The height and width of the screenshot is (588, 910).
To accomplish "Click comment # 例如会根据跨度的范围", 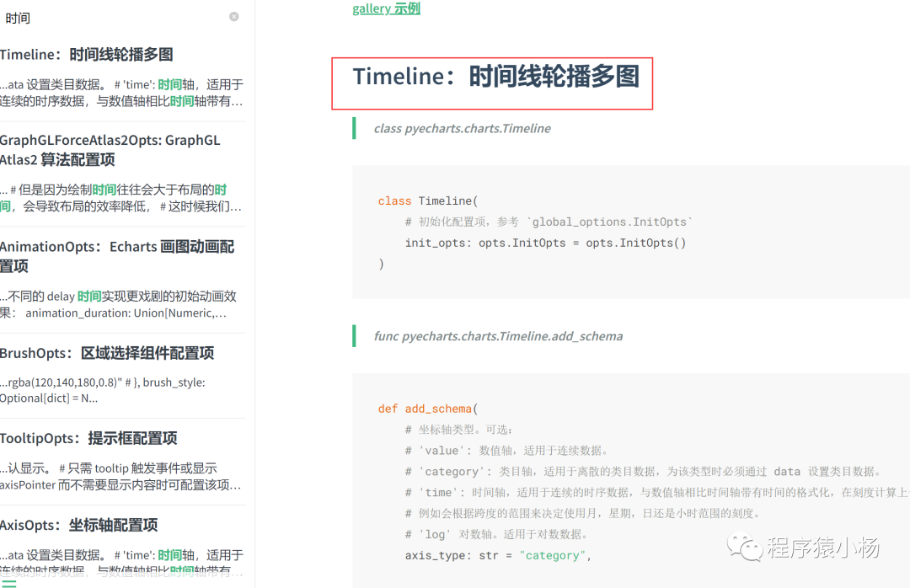I will coord(583,513).
